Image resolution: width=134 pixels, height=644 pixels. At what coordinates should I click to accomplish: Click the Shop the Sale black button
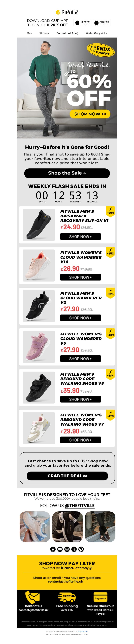(67, 173)
